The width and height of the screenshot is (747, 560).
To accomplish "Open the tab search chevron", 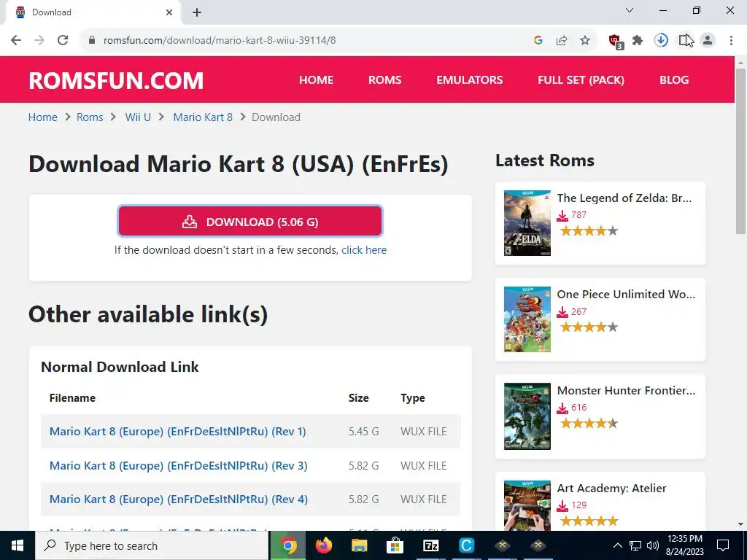I will tap(630, 10).
